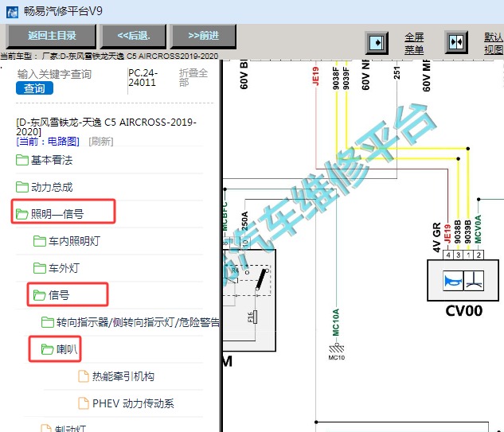504x432 pixels.
Task: Click the green MCV0A wire label
Action: pyautogui.click(x=478, y=229)
